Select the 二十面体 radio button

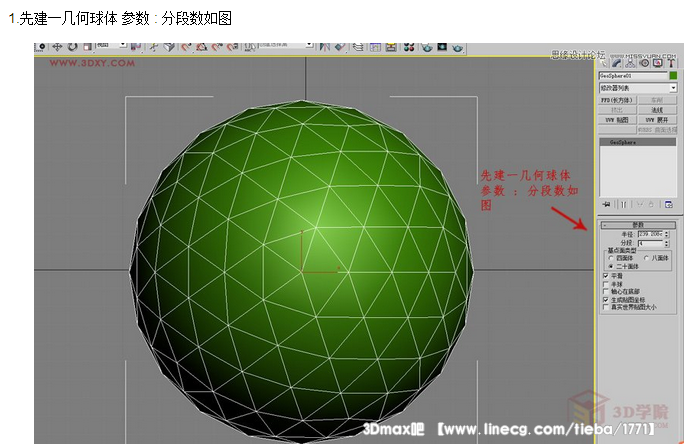click(611, 266)
